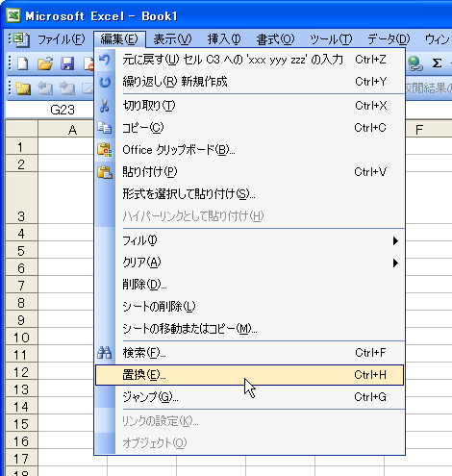Choose 繰り返し(R) 新規作成
The image size is (452, 476).
coord(250,82)
